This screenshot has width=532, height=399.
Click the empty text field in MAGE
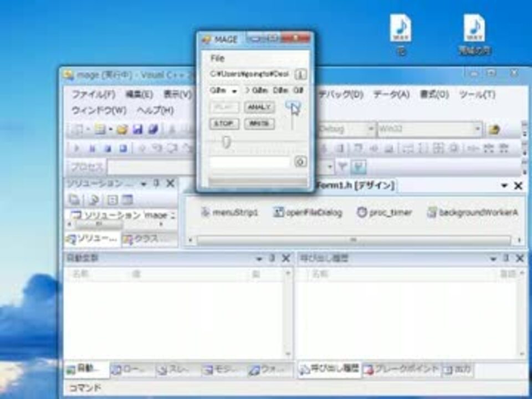(x=250, y=162)
